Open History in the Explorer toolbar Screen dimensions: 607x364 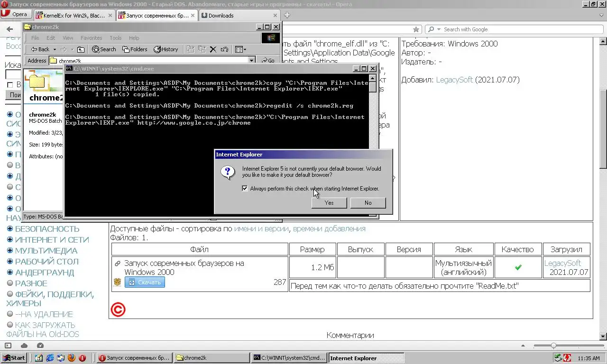point(166,49)
